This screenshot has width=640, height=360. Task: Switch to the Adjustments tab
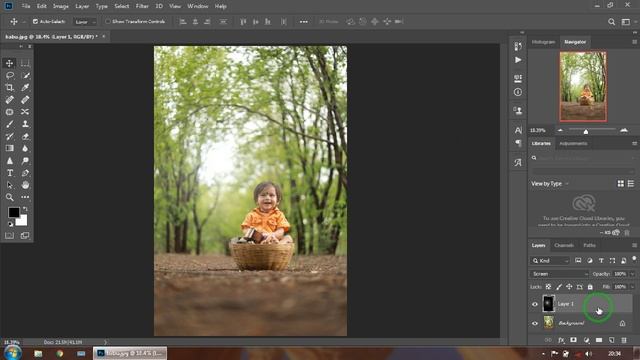573,144
